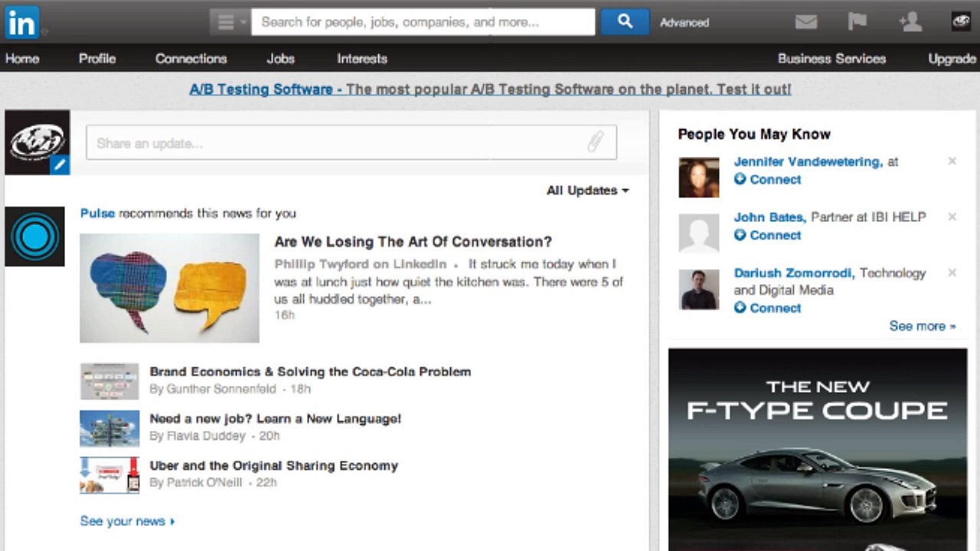Open Jennifer Vandewetering's profile name
Image resolution: width=980 pixels, height=551 pixels.
click(x=807, y=161)
